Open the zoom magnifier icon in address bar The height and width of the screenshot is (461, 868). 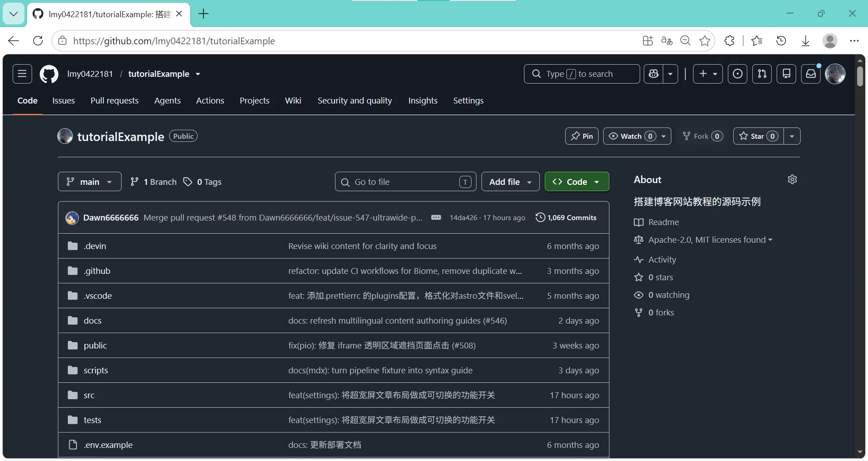coord(685,41)
